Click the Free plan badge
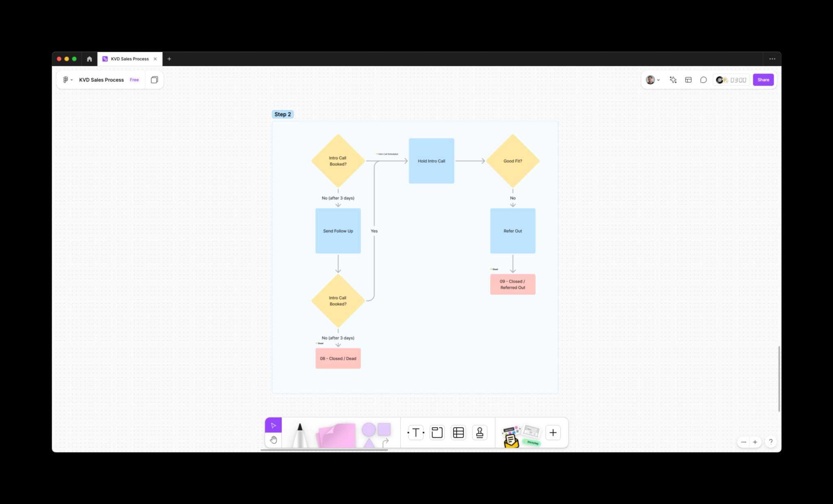The height and width of the screenshot is (504, 833). 134,80
